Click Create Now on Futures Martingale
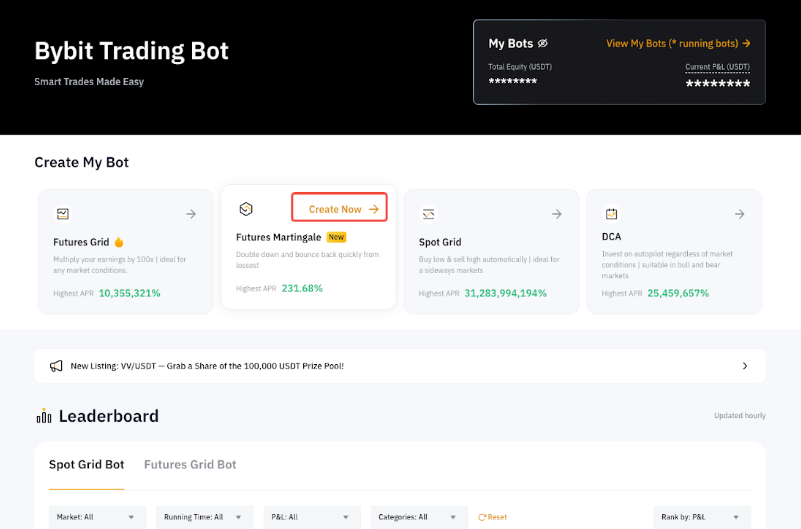 pos(339,209)
